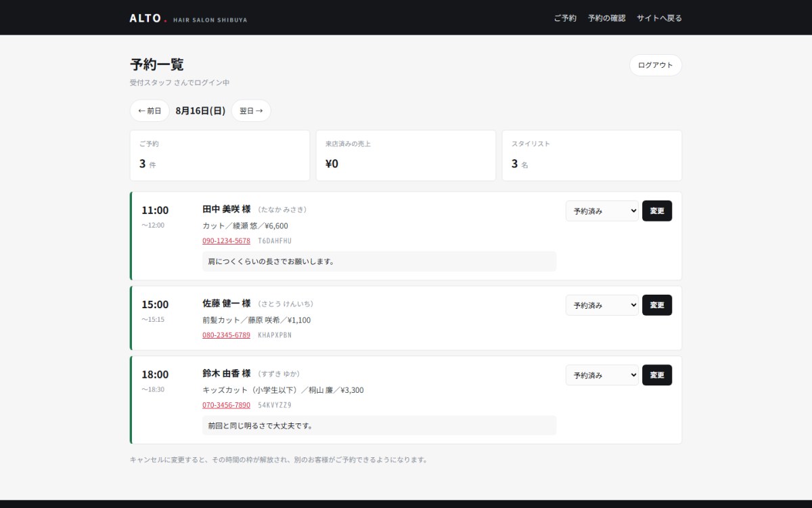
Task: Click the note 肩につくくらいの長さでお願いします。
Action: (379, 261)
